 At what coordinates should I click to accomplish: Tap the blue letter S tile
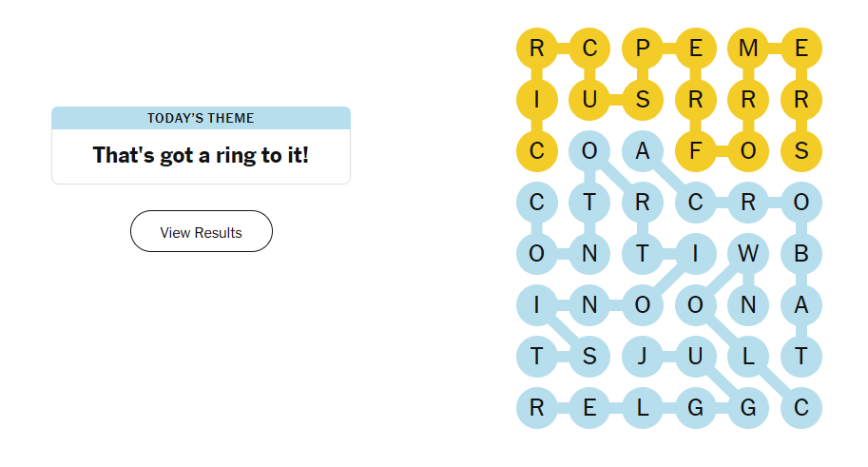point(589,357)
